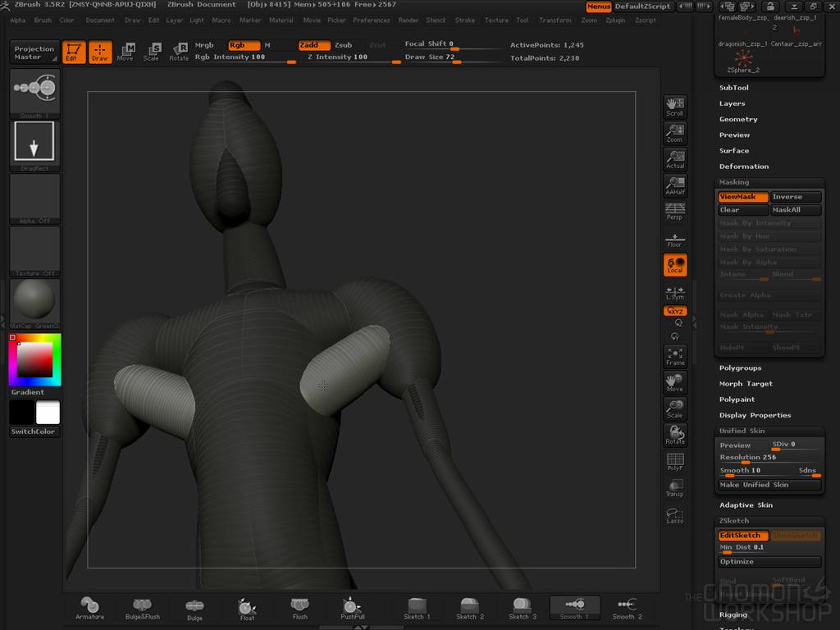Toggle Perspective view

(675, 212)
